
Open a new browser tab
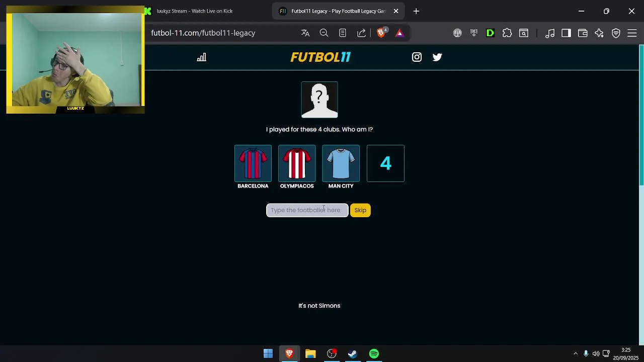point(416,11)
